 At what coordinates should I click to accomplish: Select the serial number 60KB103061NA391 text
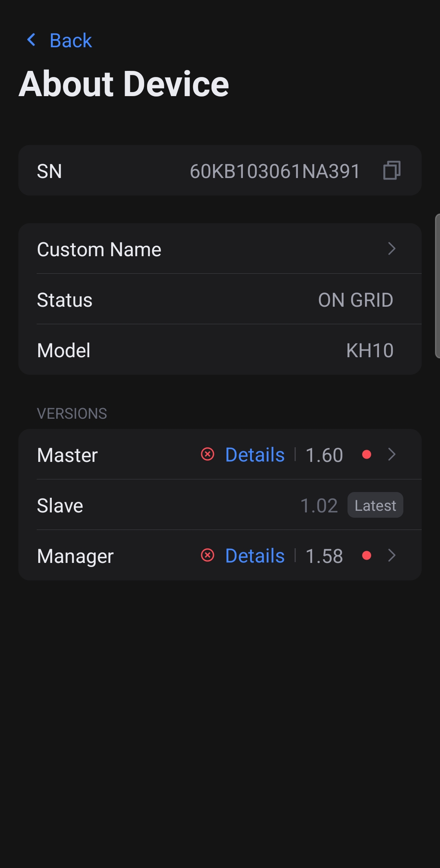coord(275,171)
